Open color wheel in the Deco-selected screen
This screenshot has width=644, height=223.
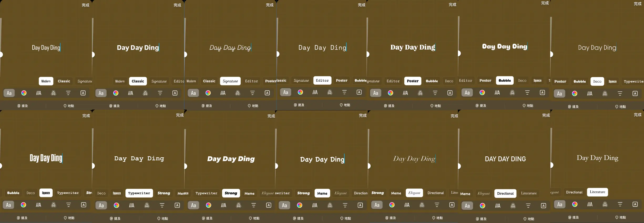coord(575,93)
